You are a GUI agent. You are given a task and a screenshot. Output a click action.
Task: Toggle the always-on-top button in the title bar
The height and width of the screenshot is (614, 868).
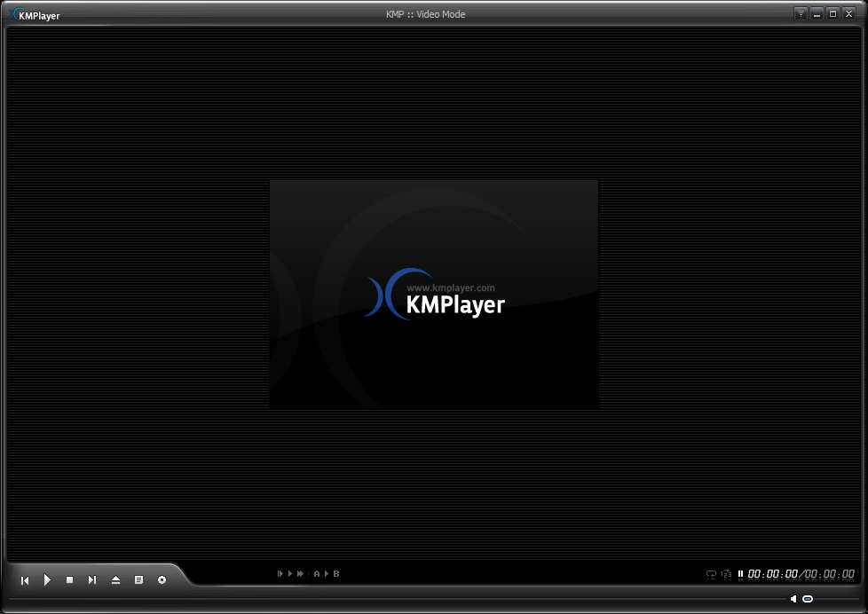801,13
